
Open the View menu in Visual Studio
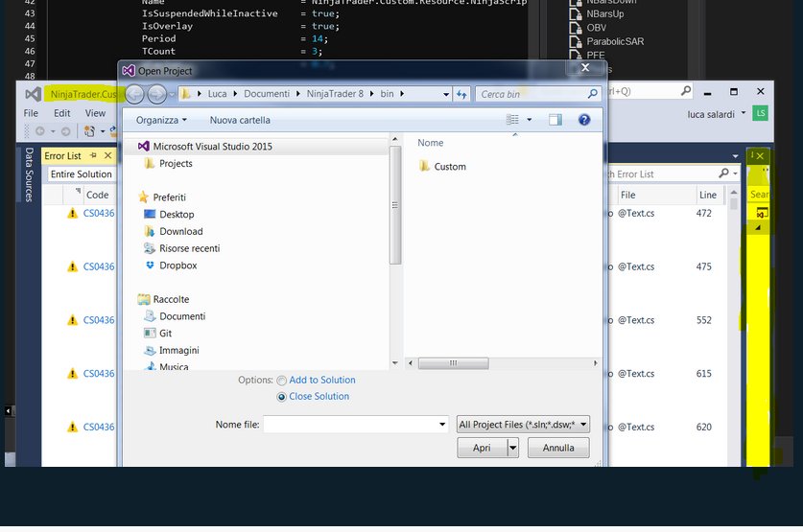pos(95,113)
